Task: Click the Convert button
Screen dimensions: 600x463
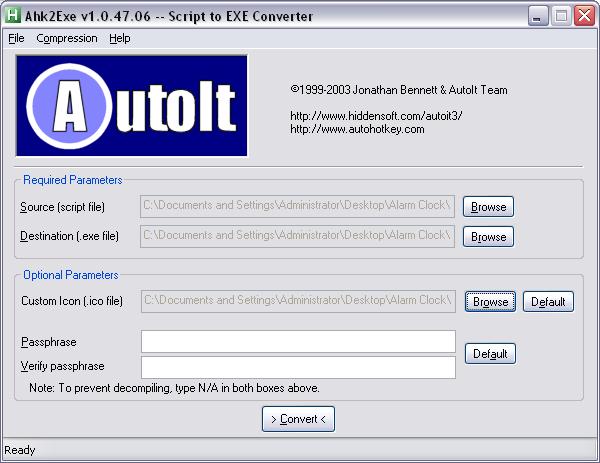Action: pos(298,419)
